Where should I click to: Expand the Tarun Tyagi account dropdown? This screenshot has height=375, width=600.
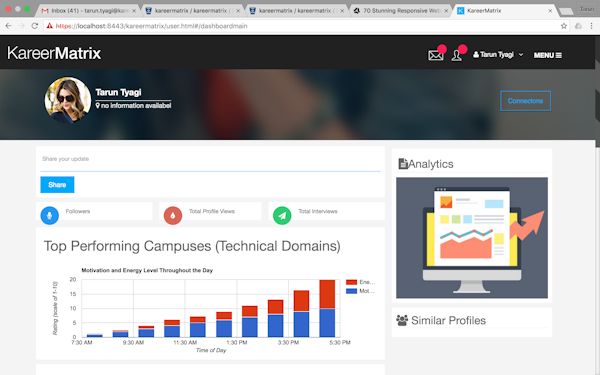pyautogui.click(x=498, y=55)
